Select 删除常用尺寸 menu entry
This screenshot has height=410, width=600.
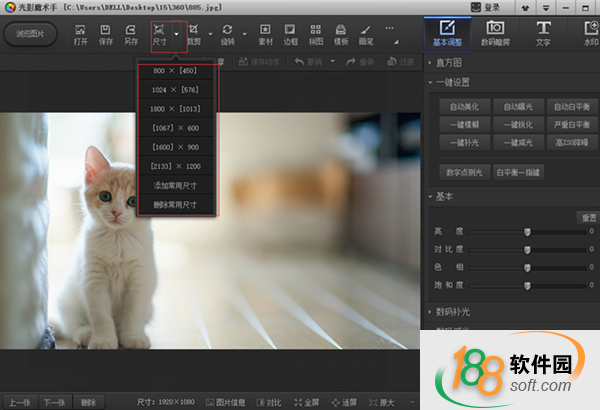click(175, 205)
